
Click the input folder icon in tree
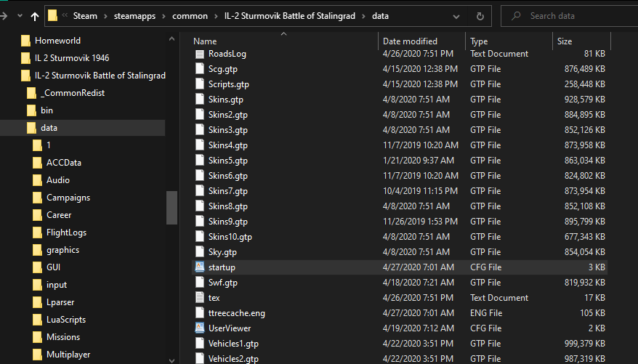[37, 285]
